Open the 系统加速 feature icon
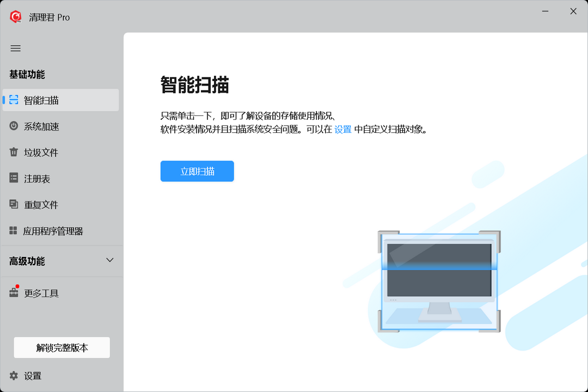The image size is (588, 392). pos(13,126)
